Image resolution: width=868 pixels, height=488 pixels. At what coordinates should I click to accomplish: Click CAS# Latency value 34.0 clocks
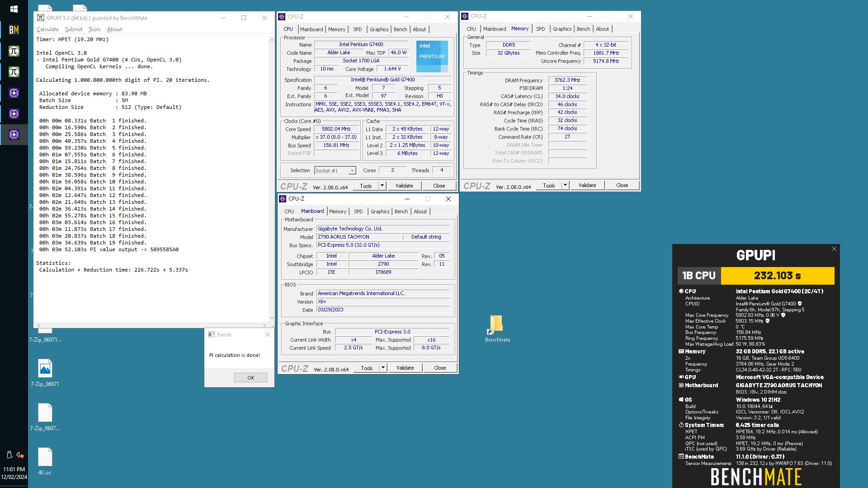567,96
